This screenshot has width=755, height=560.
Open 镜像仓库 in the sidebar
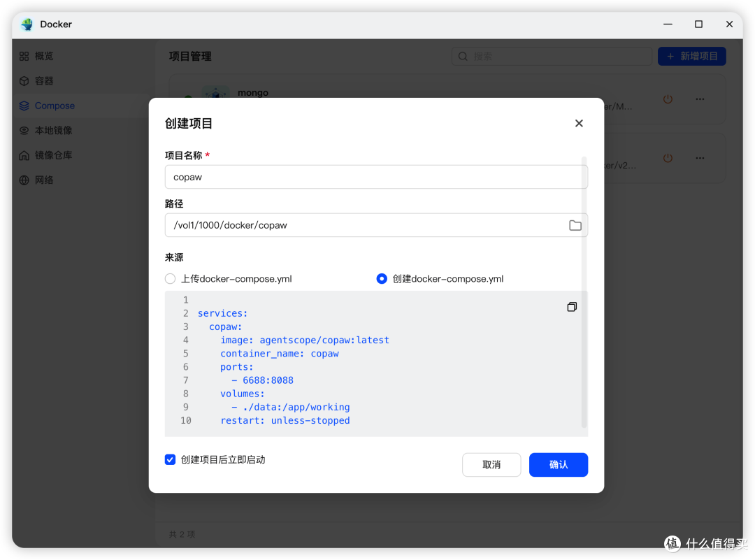click(x=53, y=155)
